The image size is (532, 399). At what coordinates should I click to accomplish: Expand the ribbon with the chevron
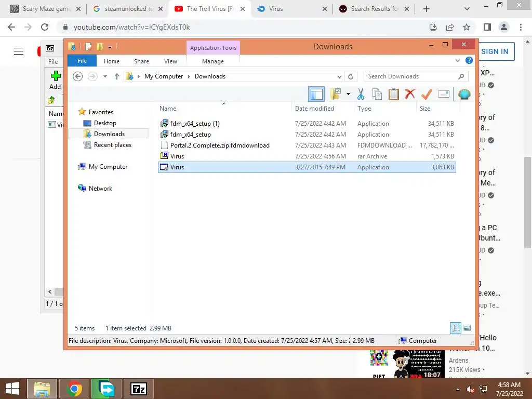pyautogui.click(x=457, y=60)
